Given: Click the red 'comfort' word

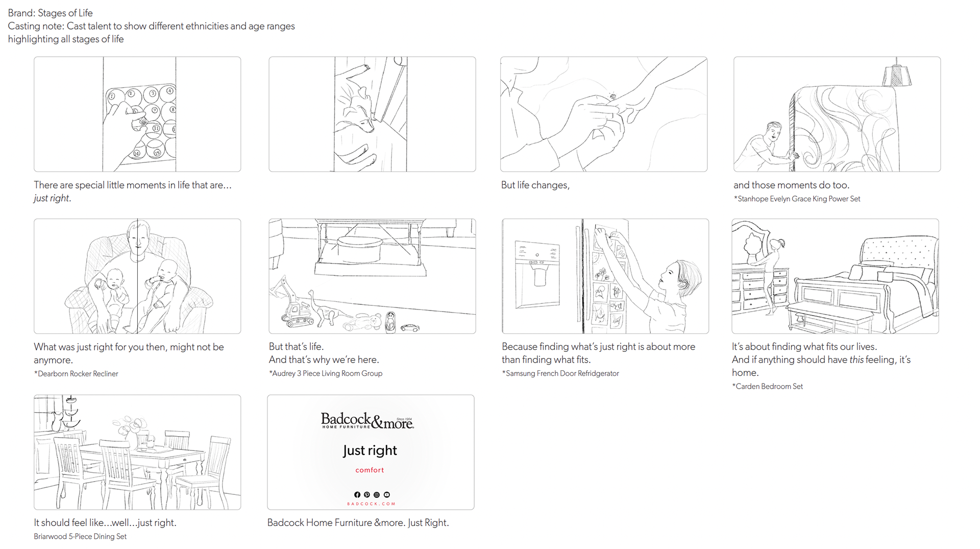Looking at the screenshot, I should tap(370, 470).
